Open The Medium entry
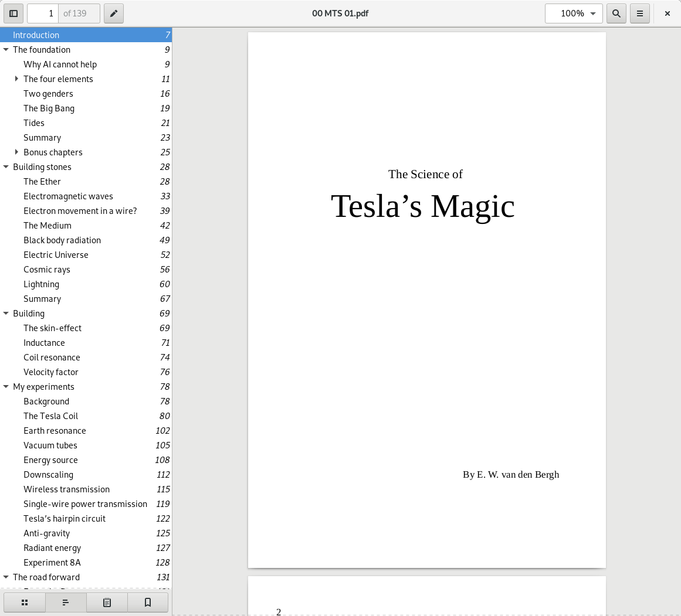This screenshot has height=616, width=681. point(86,225)
